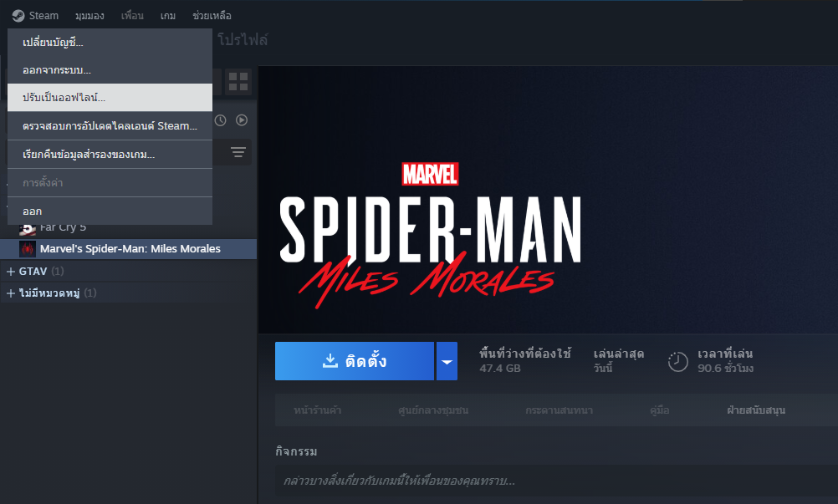838x504 pixels.
Task: Click the recent activity clock icon
Action: click(x=220, y=120)
